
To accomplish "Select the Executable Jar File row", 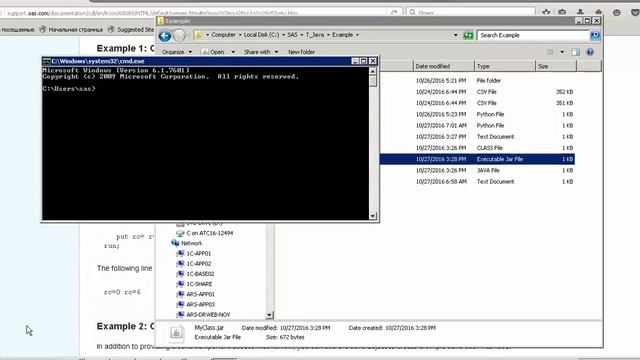I will 477,159.
